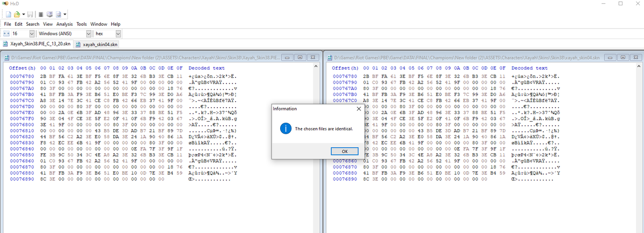Click offset 000767A0 in the right pane
The width and height of the screenshot is (644, 233).
click(x=345, y=88)
